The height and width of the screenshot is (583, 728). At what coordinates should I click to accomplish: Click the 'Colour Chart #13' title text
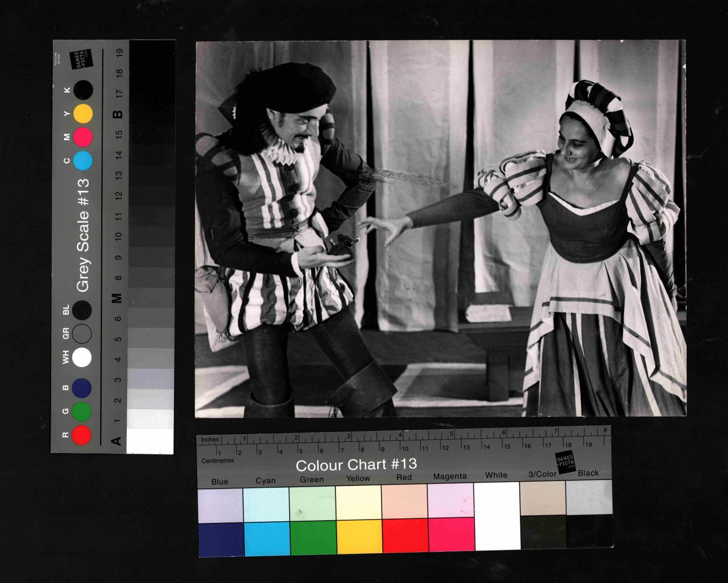click(x=356, y=465)
